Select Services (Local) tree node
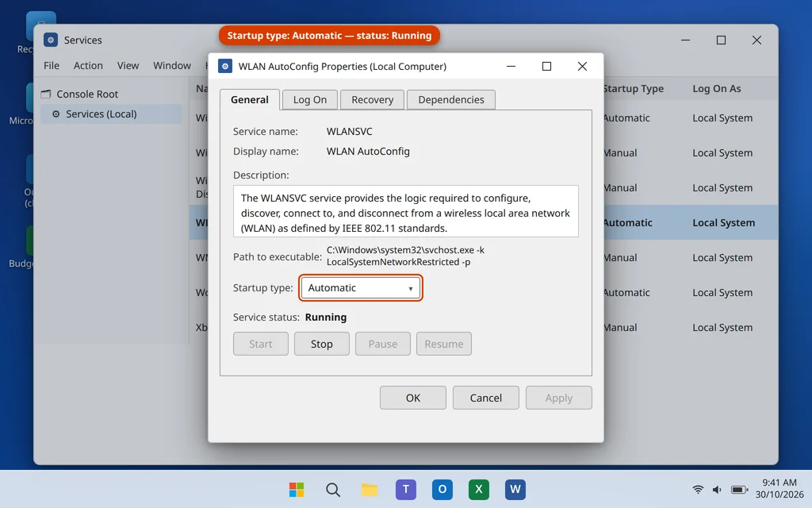Image resolution: width=812 pixels, height=508 pixels. point(111,114)
